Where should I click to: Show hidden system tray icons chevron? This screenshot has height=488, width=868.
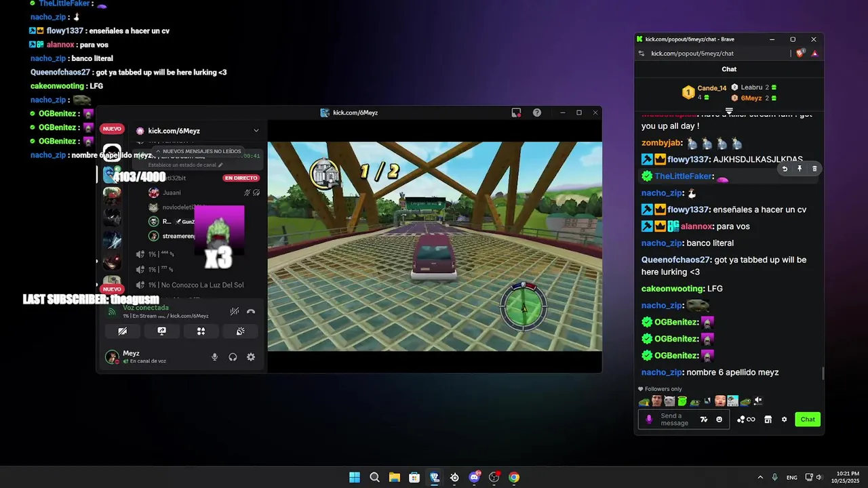pos(760,477)
